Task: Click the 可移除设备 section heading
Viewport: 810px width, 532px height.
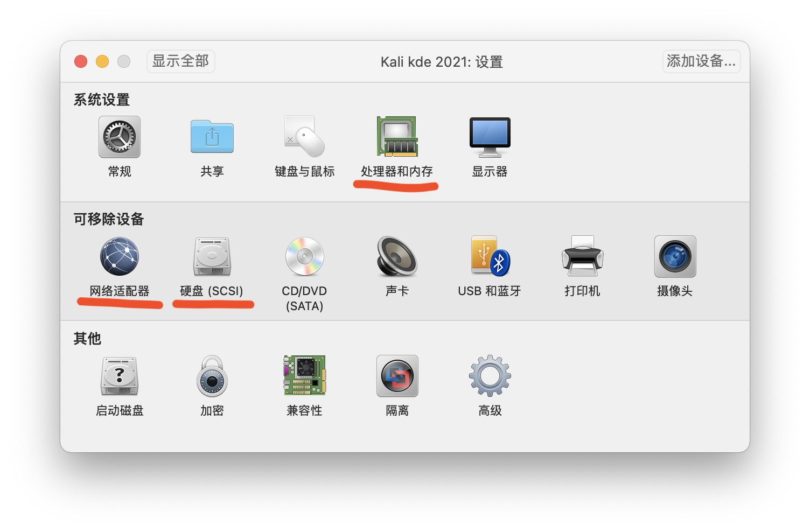Action: pyautogui.click(x=109, y=219)
